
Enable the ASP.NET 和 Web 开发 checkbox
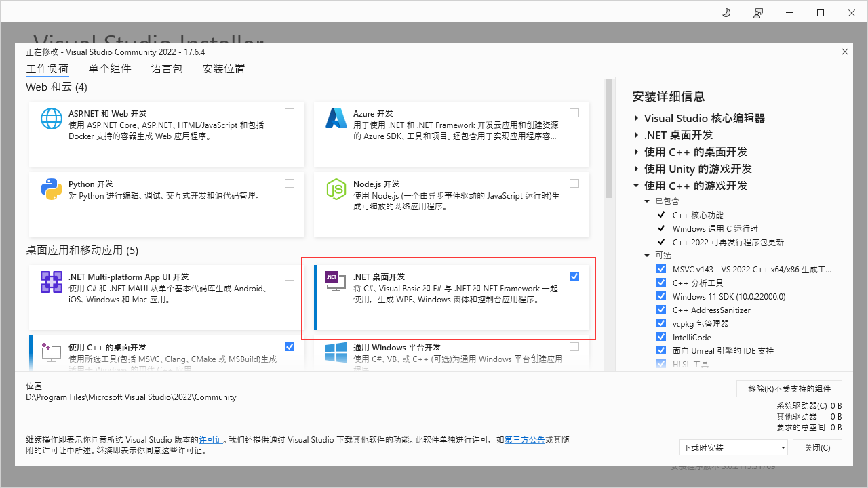tap(290, 113)
